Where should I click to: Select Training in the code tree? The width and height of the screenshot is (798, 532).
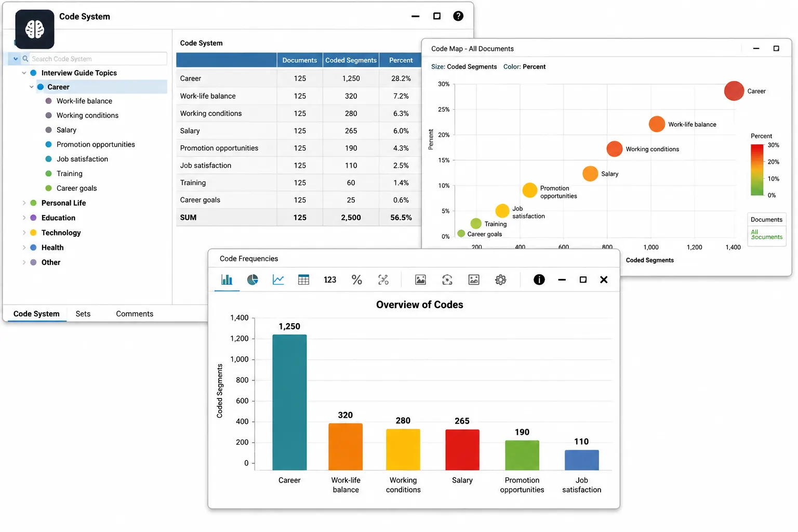70,174
